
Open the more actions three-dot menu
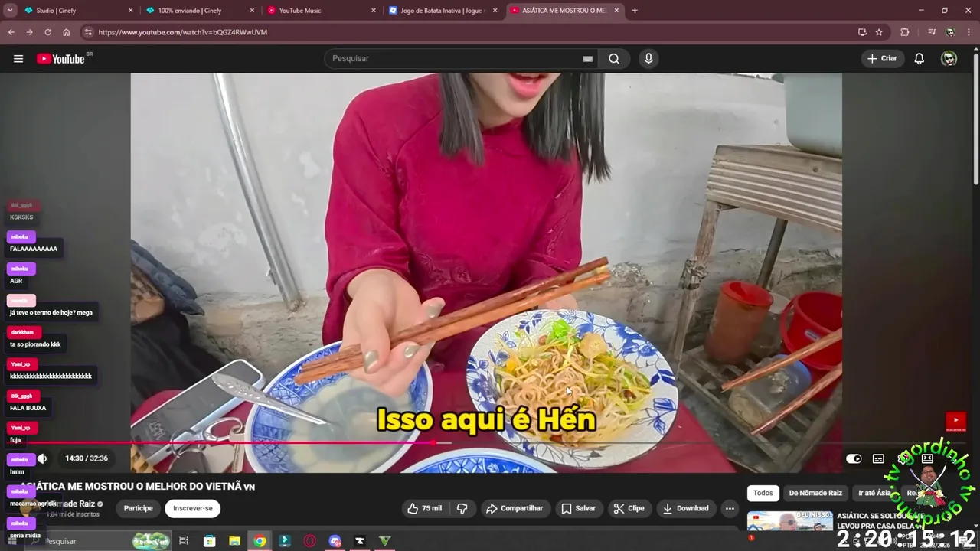coord(730,508)
